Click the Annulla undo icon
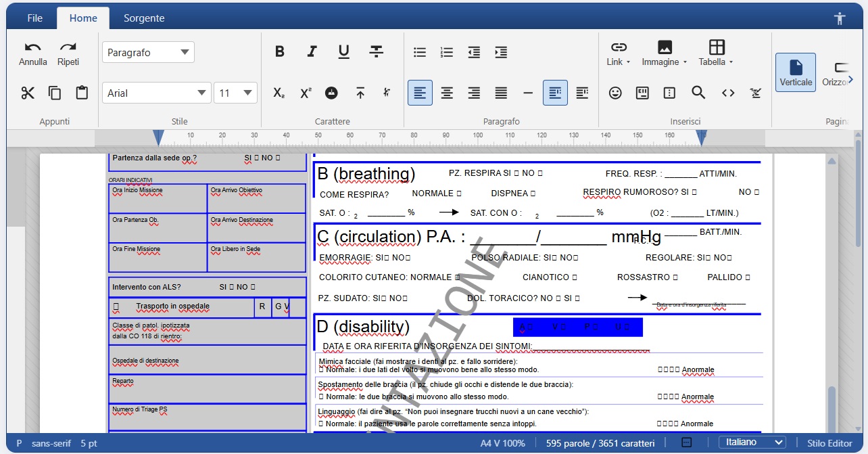Image resolution: width=868 pixels, height=454 pixels. (32, 47)
